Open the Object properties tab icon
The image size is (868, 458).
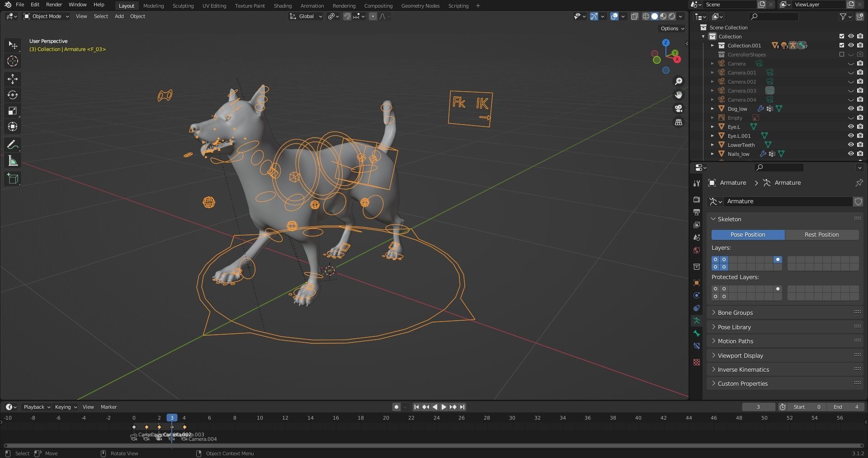pos(697,283)
